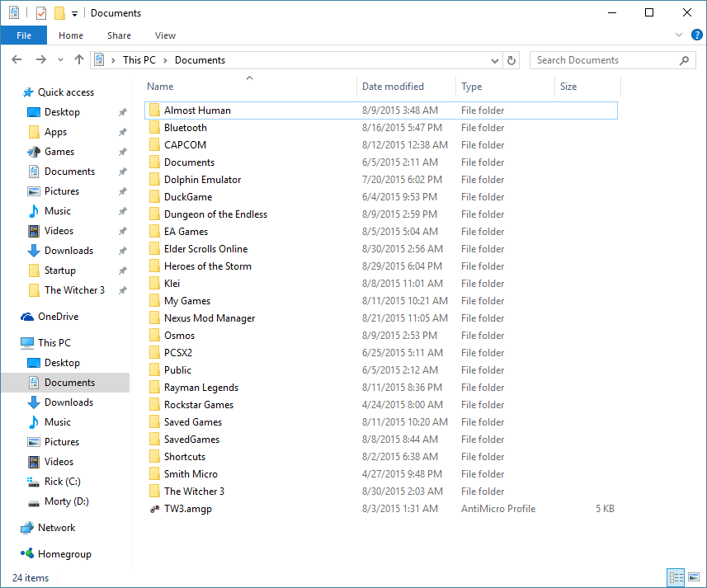
Task: Unpin icon next to Pictures in Quick access
Action: 123,191
